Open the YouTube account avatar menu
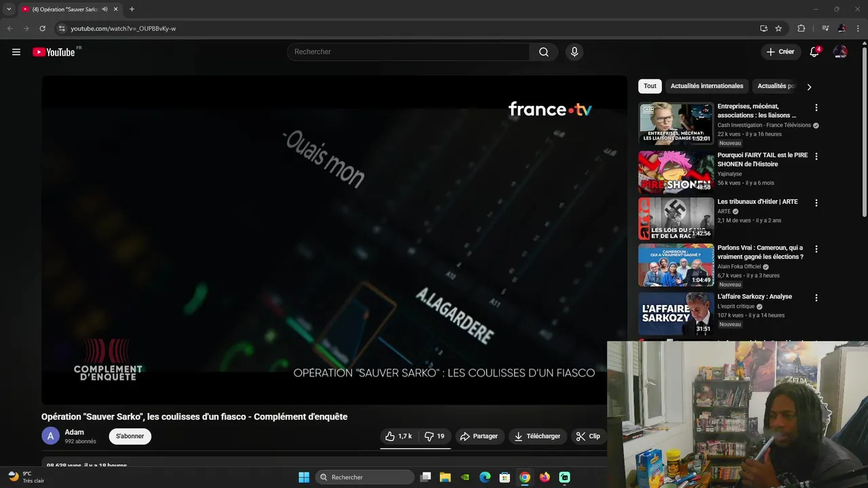 pos(840,52)
